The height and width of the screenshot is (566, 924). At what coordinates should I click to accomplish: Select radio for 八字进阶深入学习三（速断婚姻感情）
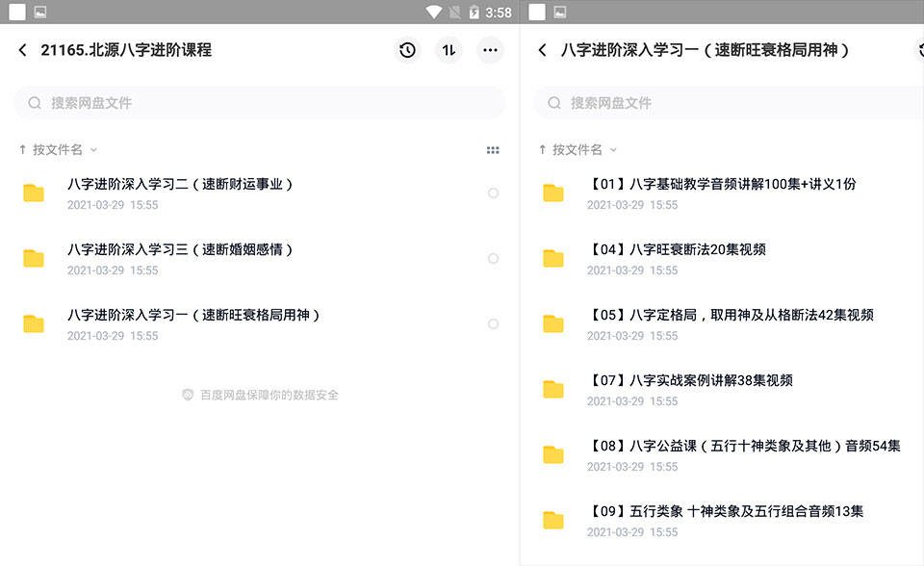pos(493,258)
